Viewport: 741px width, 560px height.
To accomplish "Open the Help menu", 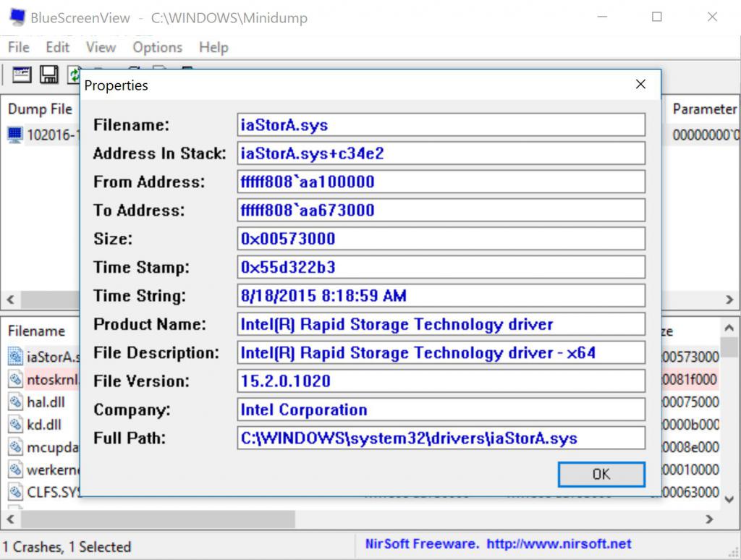I will coord(213,47).
